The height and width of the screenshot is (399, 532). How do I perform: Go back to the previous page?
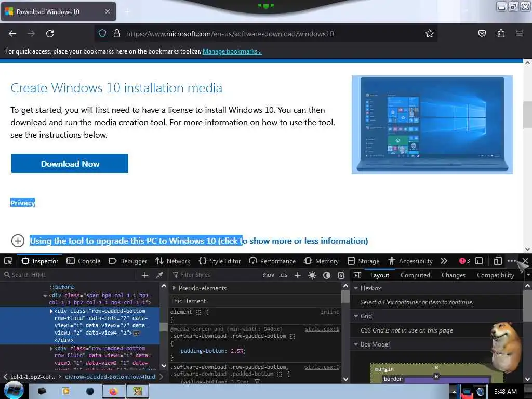12,34
